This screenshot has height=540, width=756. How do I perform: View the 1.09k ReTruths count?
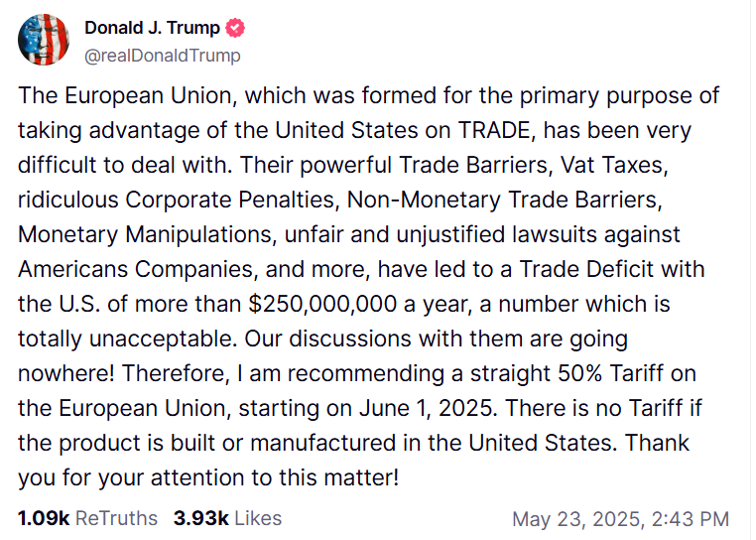[x=44, y=518]
